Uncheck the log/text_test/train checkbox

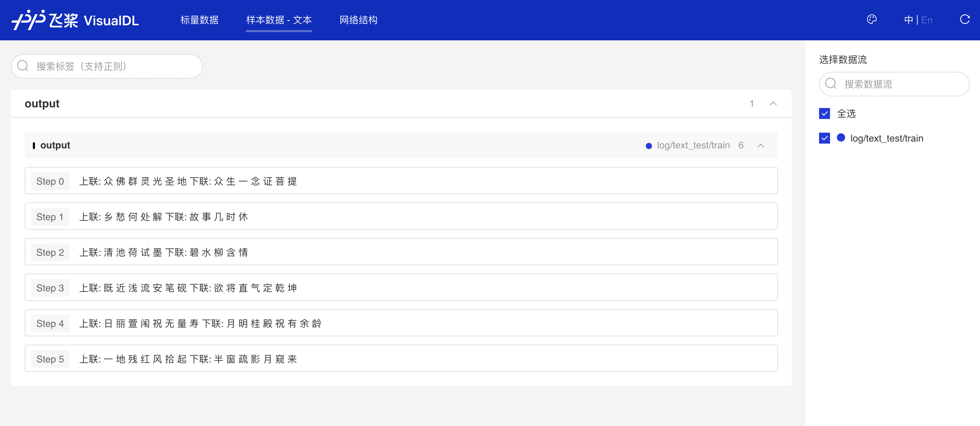click(824, 138)
